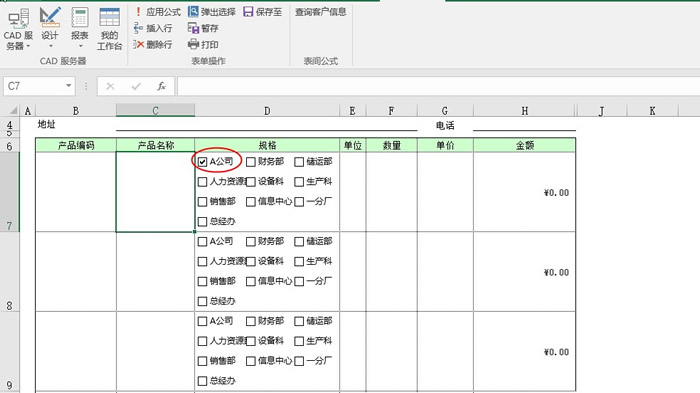Open the CAD 服务器 ribbon button

click(18, 29)
